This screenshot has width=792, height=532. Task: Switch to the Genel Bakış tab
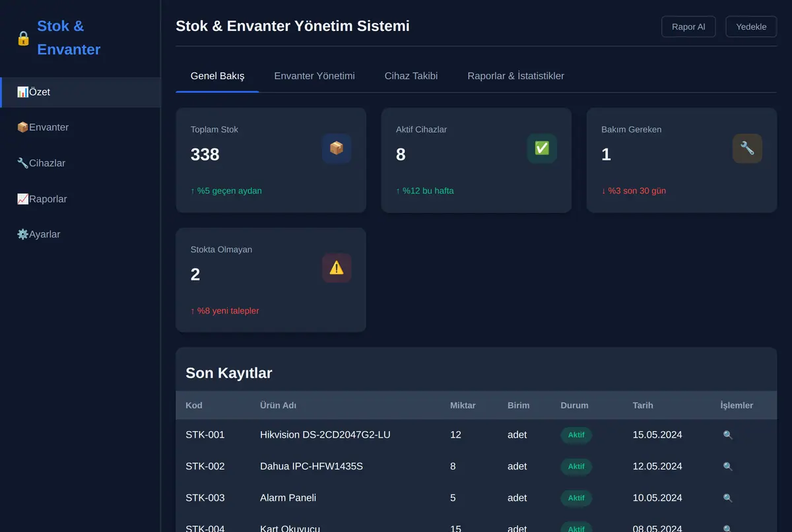point(217,76)
